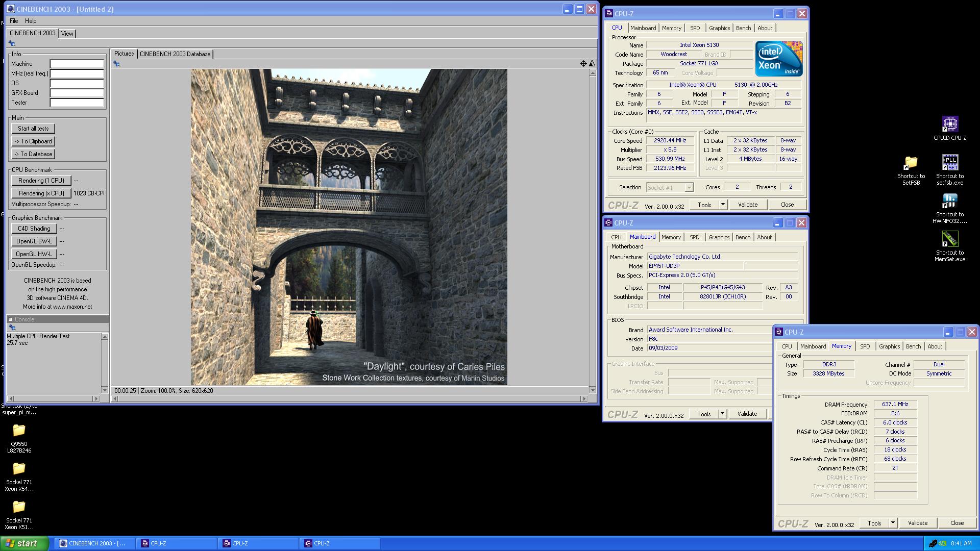Click Validate in the CPU-Z CPU window
The height and width of the screenshot is (551, 980).
[x=747, y=205]
